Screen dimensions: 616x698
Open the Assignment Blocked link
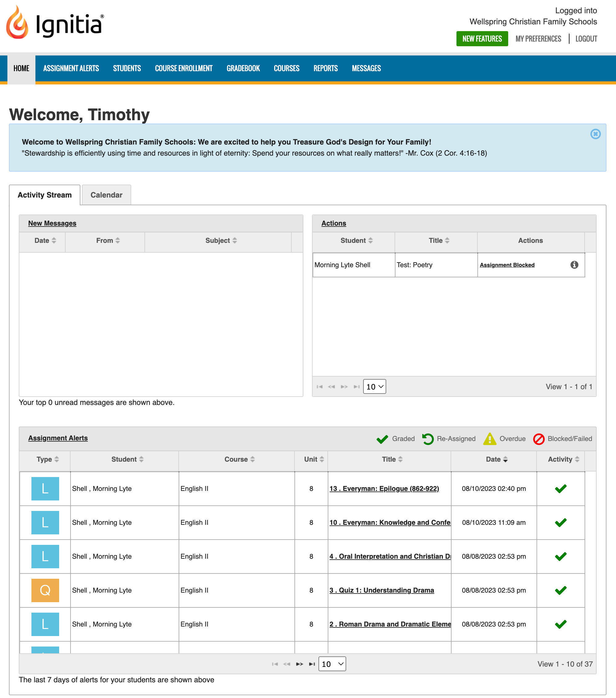tap(507, 265)
